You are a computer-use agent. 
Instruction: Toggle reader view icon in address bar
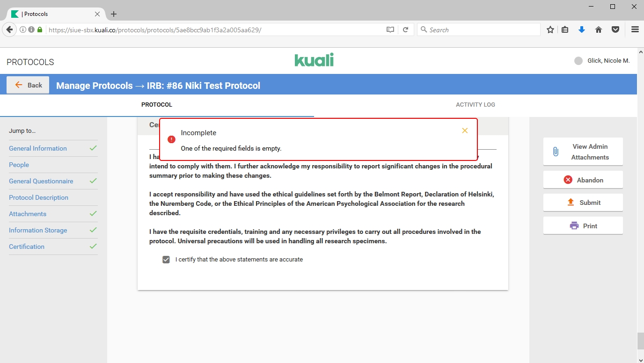coord(390,29)
